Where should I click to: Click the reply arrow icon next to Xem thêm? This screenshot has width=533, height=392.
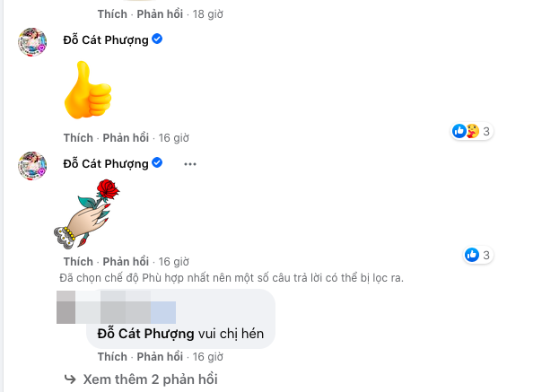[x=70, y=379]
